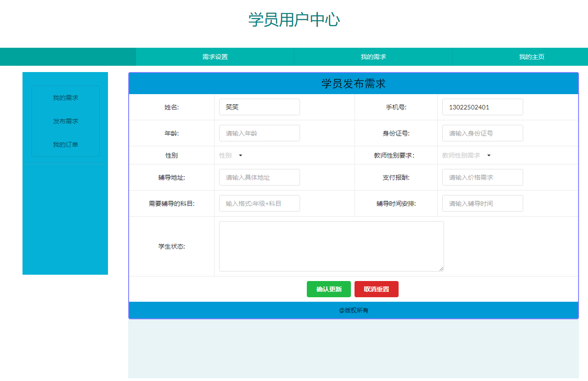Switch to the 需求设置 tab
The image size is (588, 381).
click(215, 57)
